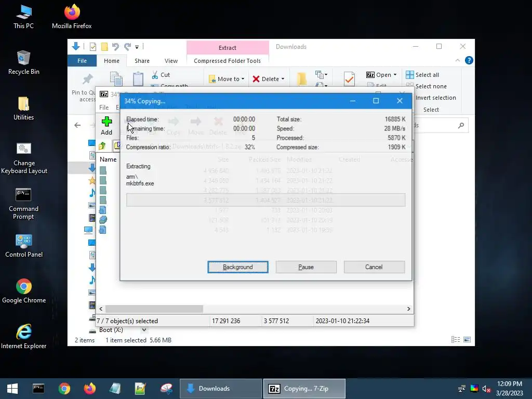Viewport: 532px width, 399px height.
Task: Open the Extract tab for Compressed Folder Tools
Action: coord(228,47)
